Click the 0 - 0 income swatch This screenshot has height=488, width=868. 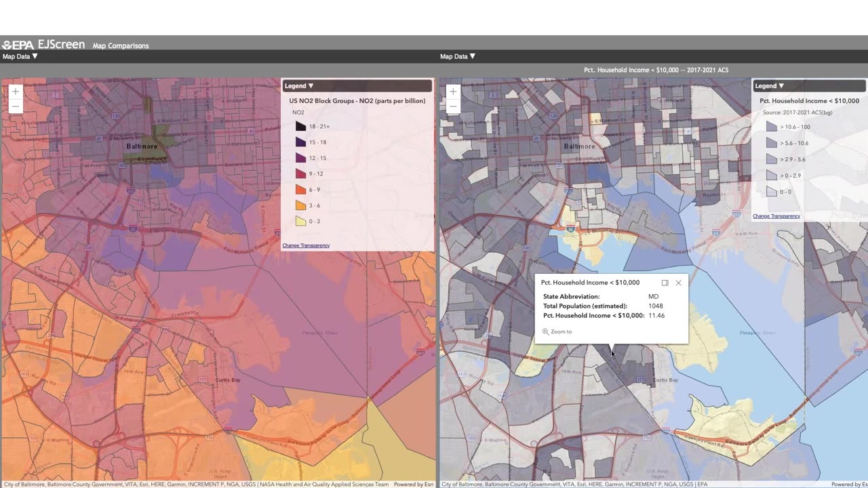coord(771,192)
